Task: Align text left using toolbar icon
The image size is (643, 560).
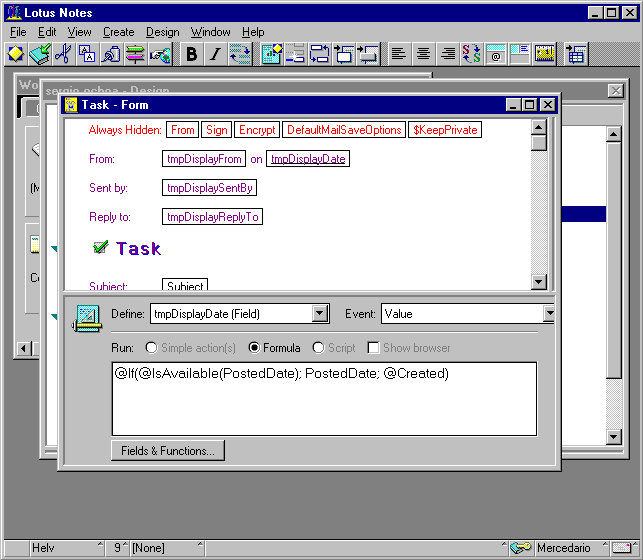Action: [399, 54]
